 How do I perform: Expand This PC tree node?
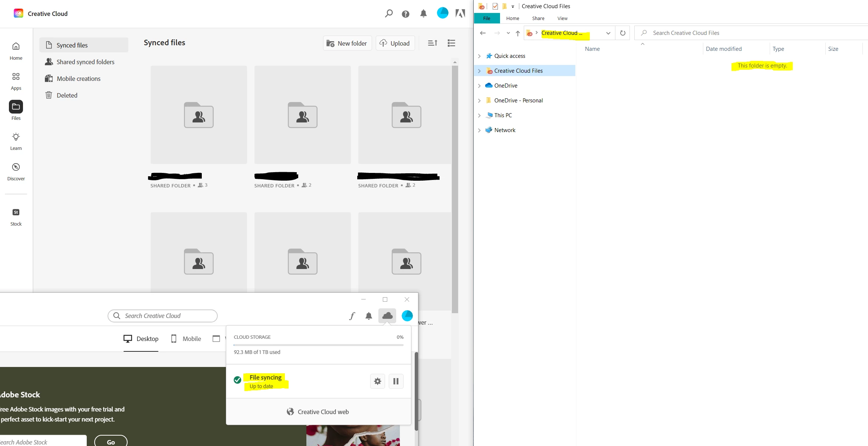click(479, 115)
